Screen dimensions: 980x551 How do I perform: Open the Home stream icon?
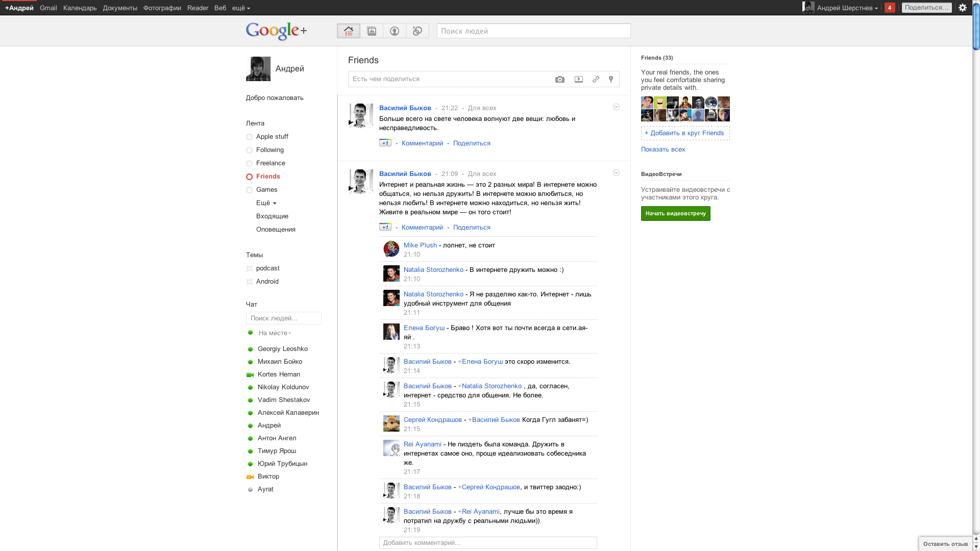349,31
